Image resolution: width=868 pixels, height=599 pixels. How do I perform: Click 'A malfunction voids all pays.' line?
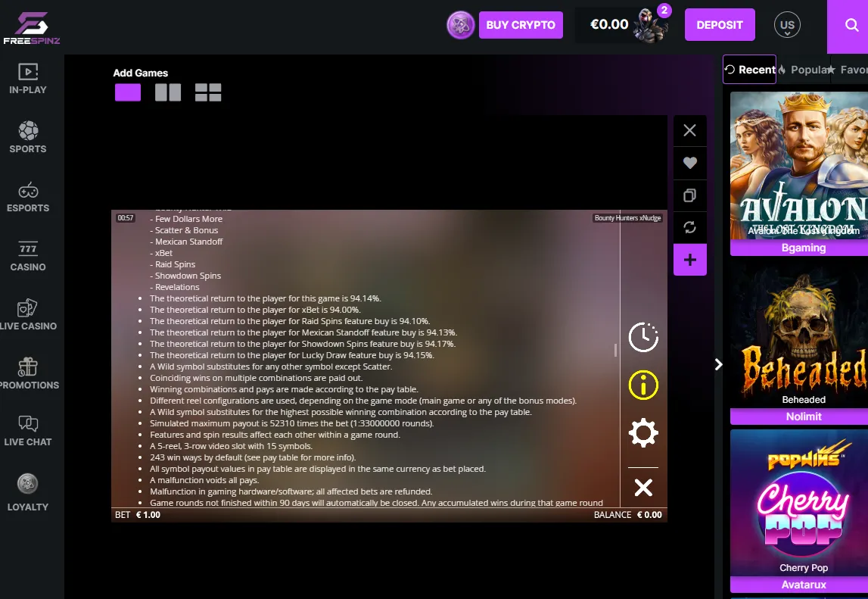pos(204,480)
